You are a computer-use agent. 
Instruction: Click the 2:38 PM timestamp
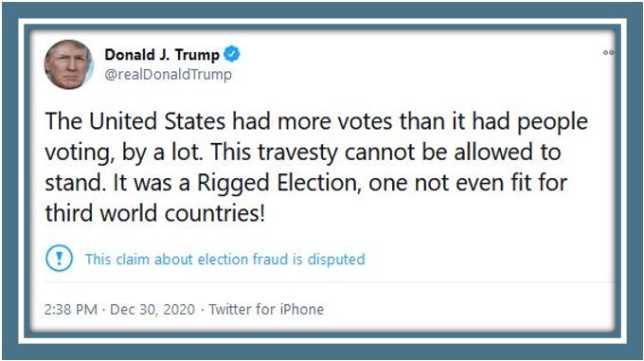[71, 309]
